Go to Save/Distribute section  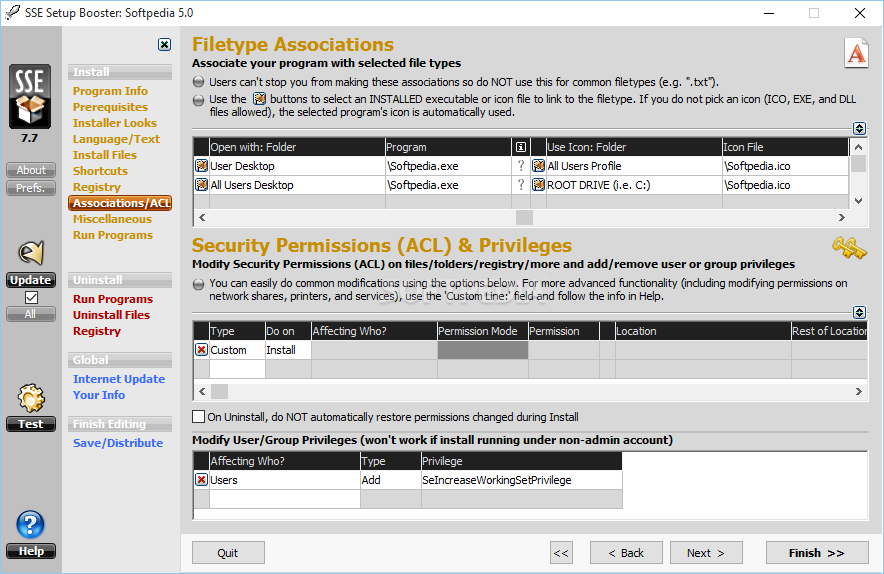118,443
